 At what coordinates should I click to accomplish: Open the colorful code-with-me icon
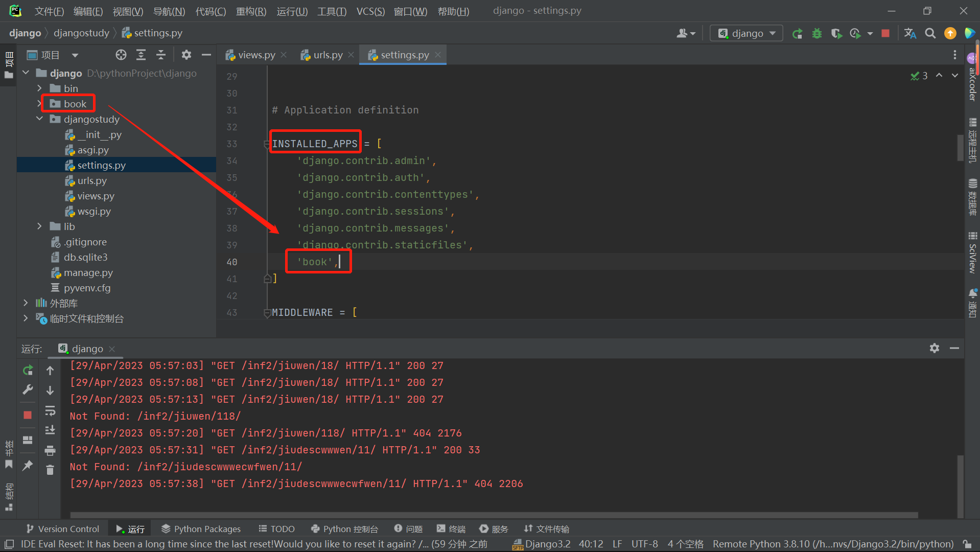pos(969,34)
